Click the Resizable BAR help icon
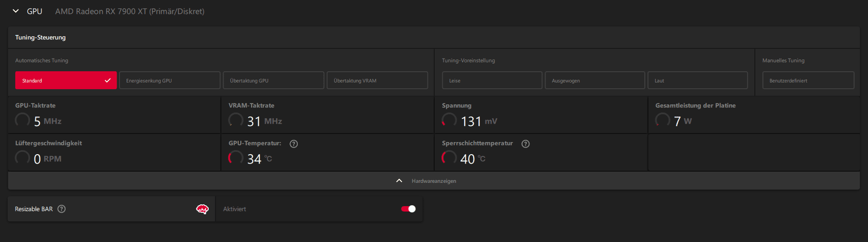868x242 pixels. [x=62, y=209]
